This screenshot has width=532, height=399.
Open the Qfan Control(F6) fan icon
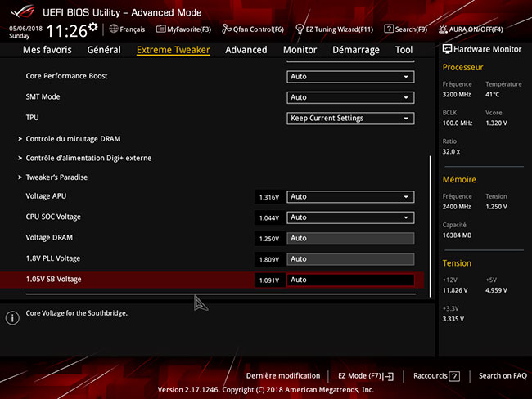tap(226, 29)
